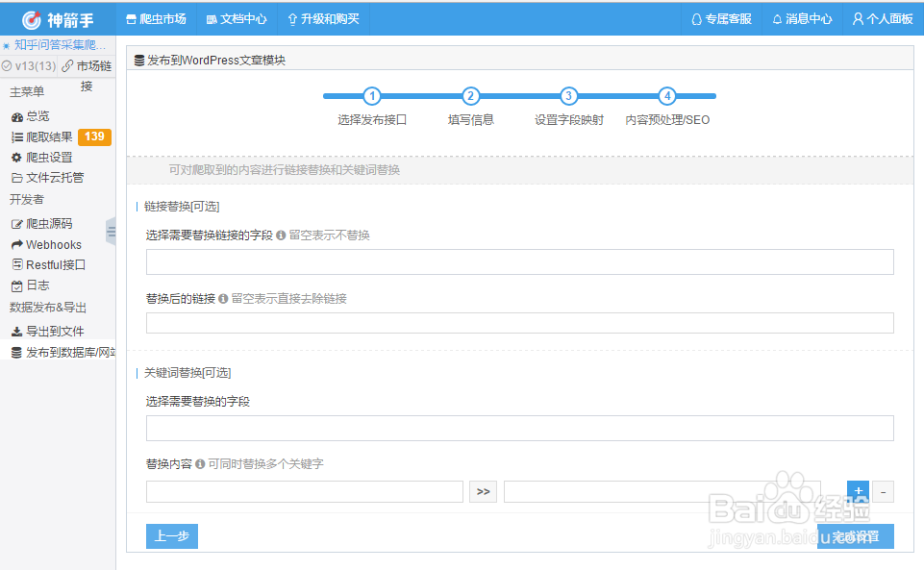
Task: View the 爬虫源码 crawler source code
Action: click(48, 223)
